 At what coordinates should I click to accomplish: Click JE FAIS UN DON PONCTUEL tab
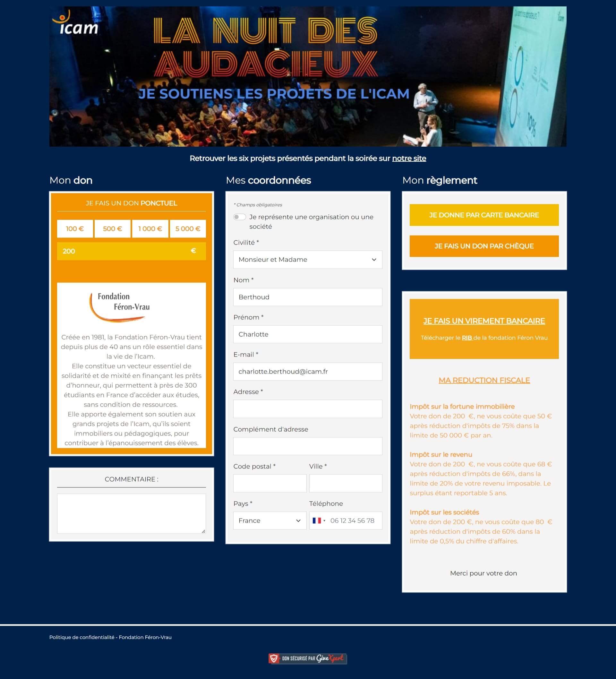pos(131,203)
